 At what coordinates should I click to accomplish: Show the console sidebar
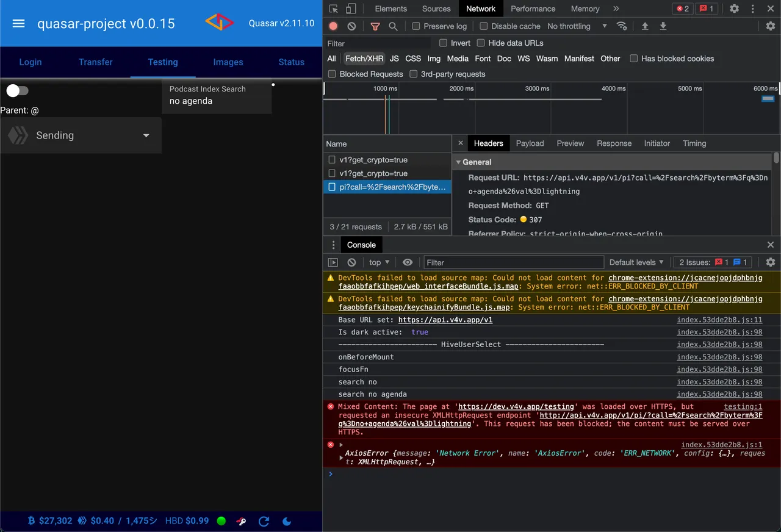(333, 262)
